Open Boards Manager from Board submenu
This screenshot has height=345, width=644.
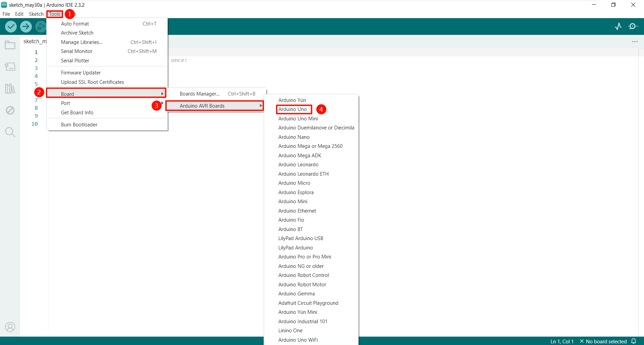pyautogui.click(x=216, y=94)
